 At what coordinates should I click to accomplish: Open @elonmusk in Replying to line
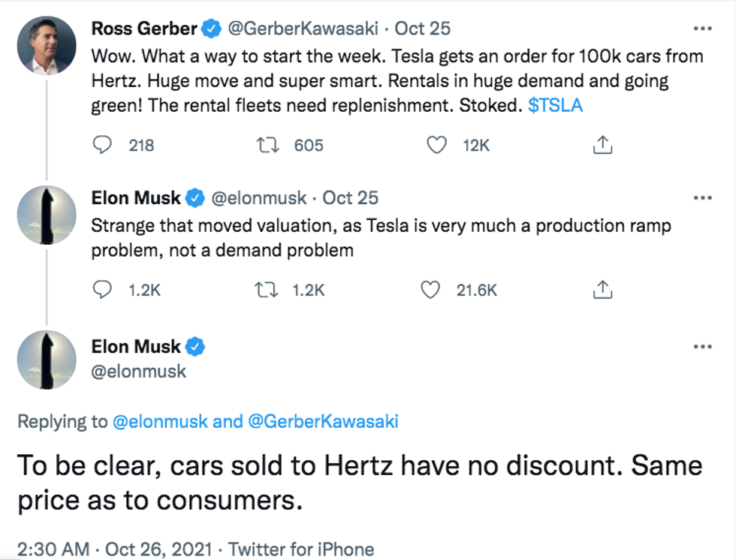click(x=159, y=422)
